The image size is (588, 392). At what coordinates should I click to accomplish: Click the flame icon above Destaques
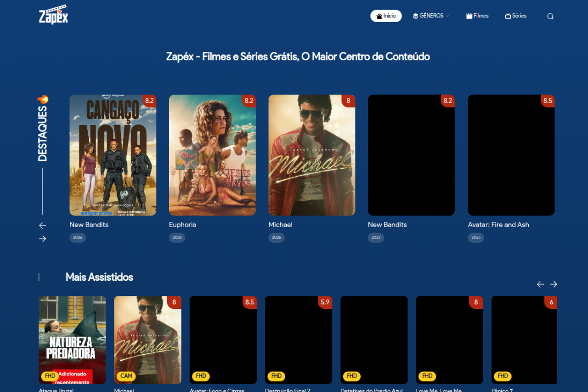(43, 99)
